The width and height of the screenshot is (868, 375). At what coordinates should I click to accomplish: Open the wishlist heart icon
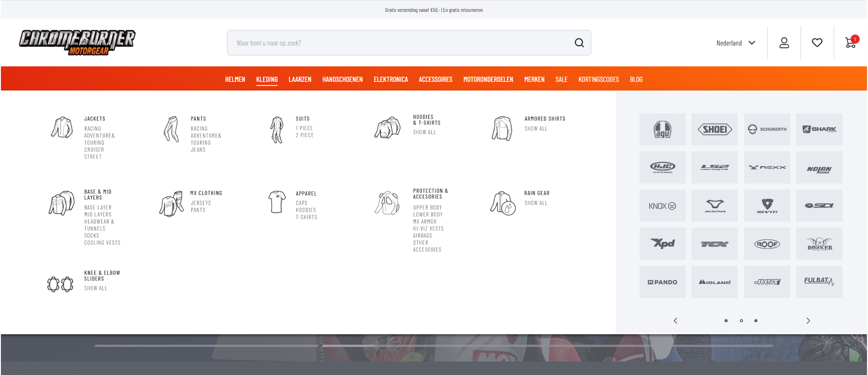coord(817,42)
